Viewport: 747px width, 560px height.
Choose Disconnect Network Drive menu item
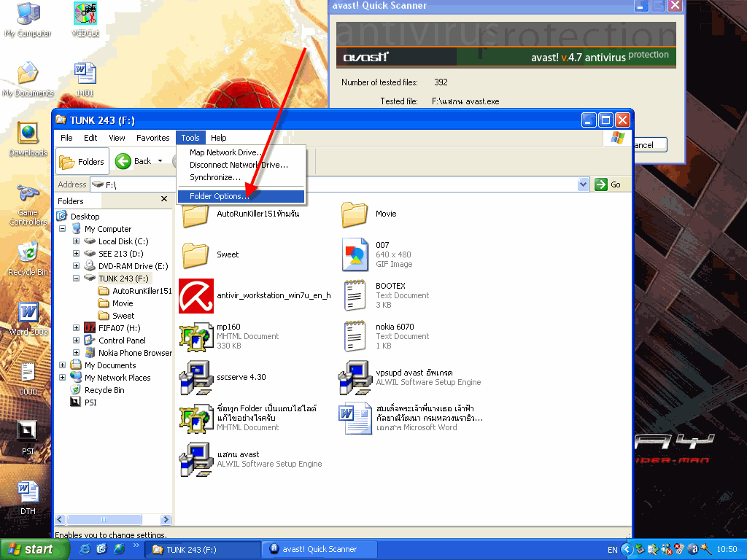click(x=241, y=165)
